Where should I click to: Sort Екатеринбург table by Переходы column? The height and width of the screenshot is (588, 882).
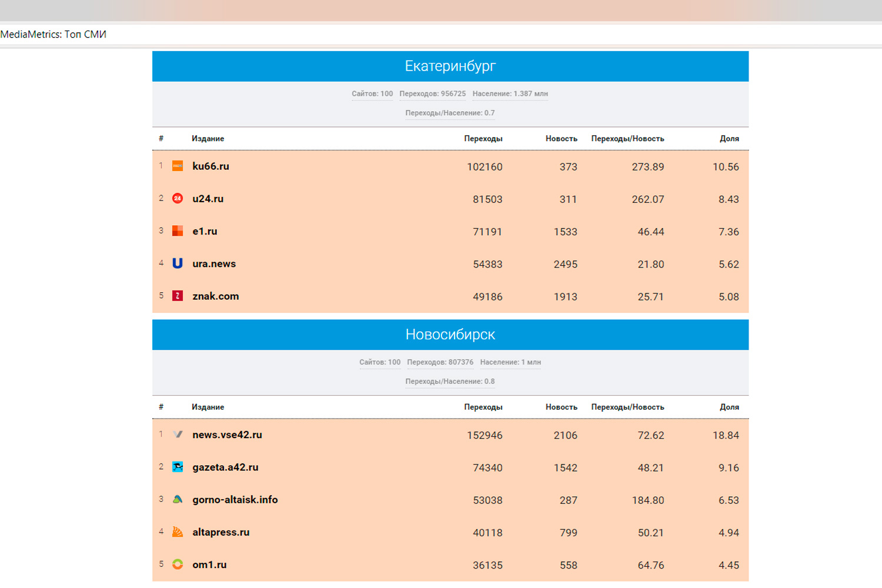coord(483,139)
